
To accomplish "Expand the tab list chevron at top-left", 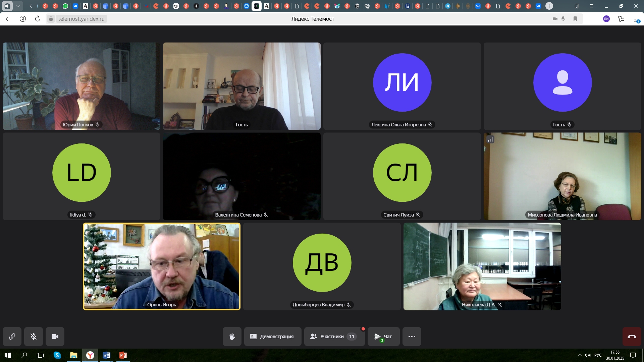I will [18, 6].
